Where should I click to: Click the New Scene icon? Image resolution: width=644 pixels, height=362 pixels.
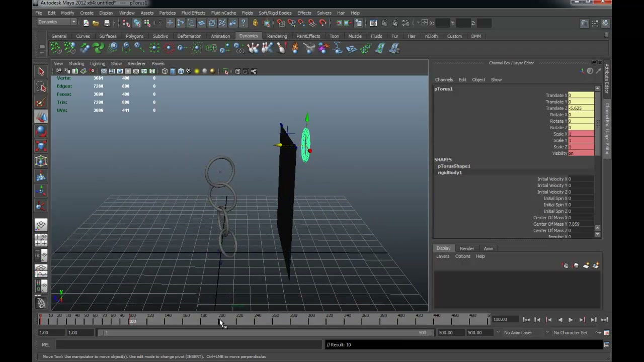tap(86, 23)
